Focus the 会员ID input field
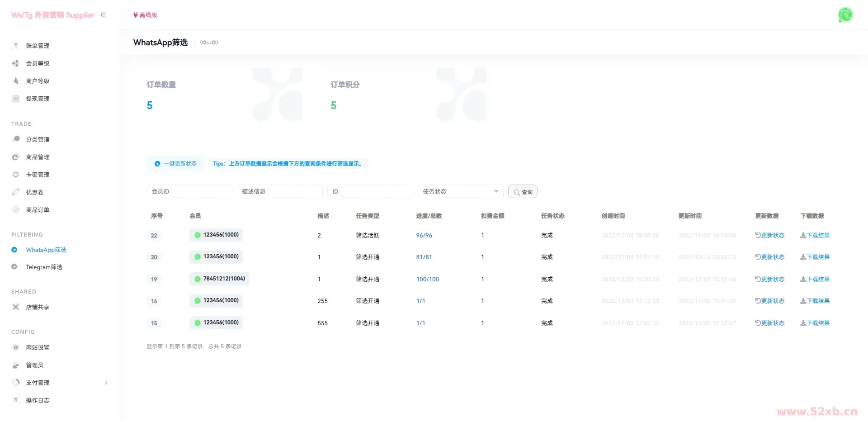 click(189, 191)
